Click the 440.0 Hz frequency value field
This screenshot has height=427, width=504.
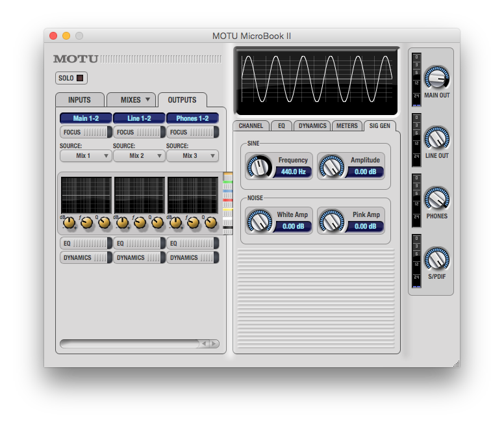coord(293,172)
